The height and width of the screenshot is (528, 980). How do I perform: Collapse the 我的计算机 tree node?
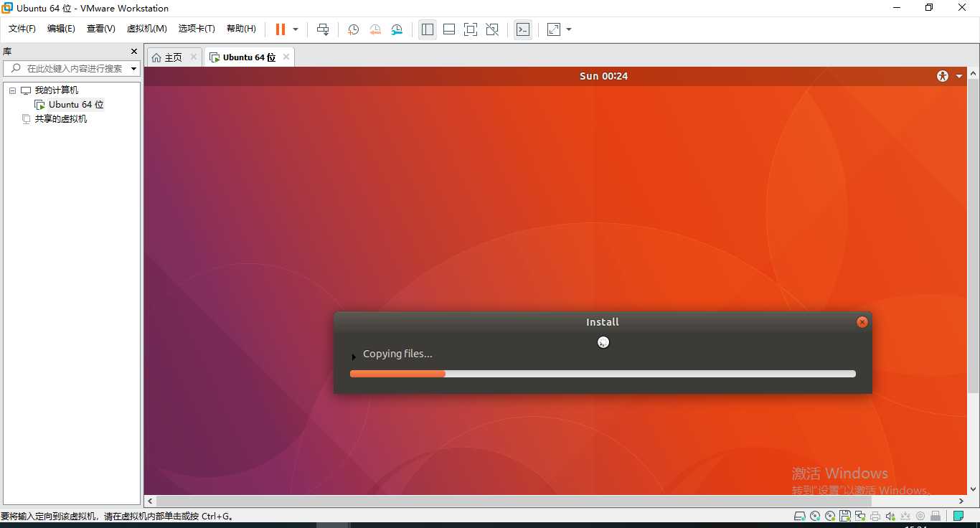click(x=12, y=90)
